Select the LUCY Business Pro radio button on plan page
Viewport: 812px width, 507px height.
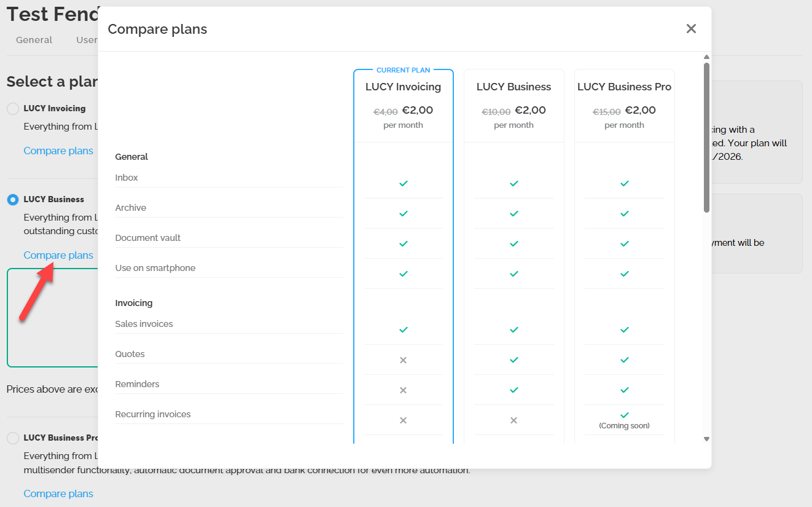(13, 438)
